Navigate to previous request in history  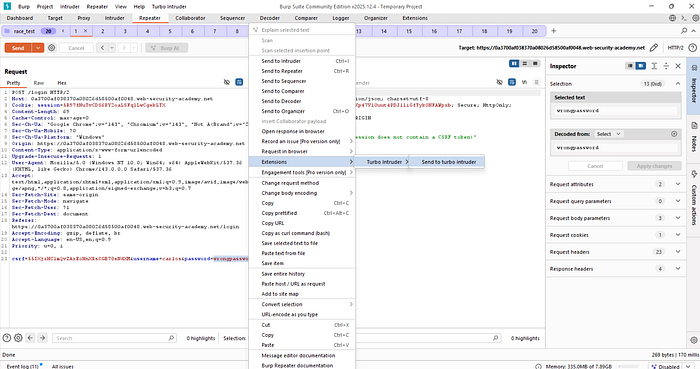click(102, 48)
